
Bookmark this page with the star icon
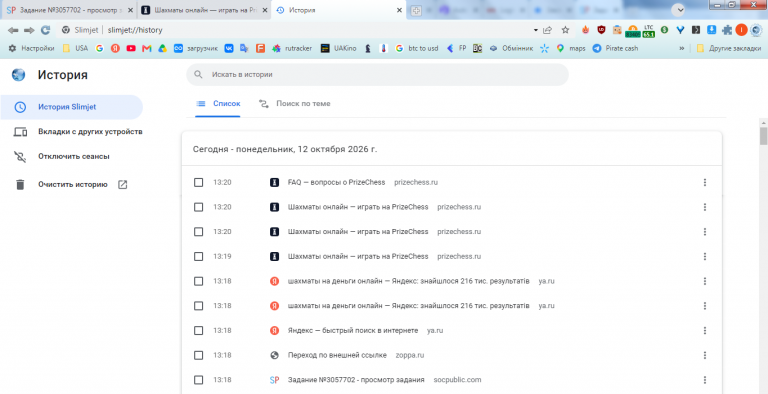coord(565,30)
